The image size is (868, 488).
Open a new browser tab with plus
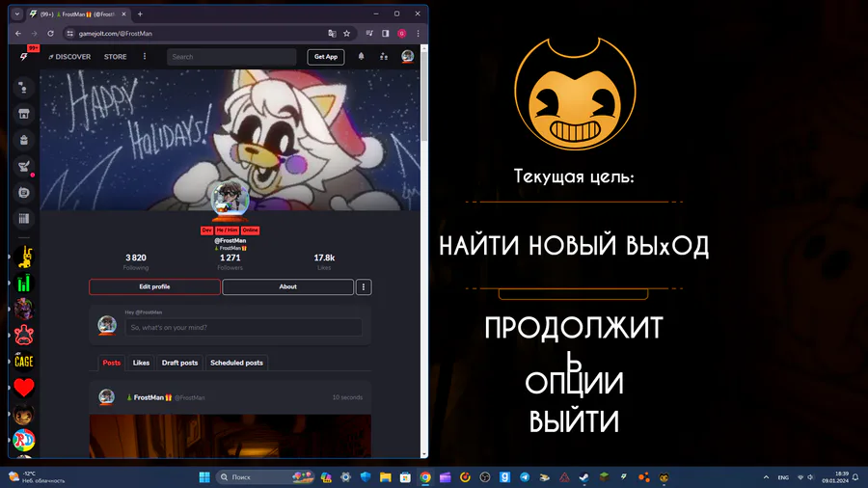(x=140, y=14)
